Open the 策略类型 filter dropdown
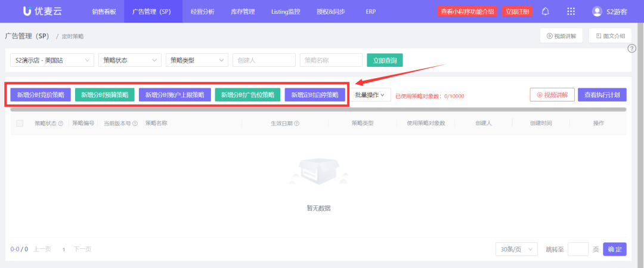Viewport: 644px width, 268px height. click(197, 60)
